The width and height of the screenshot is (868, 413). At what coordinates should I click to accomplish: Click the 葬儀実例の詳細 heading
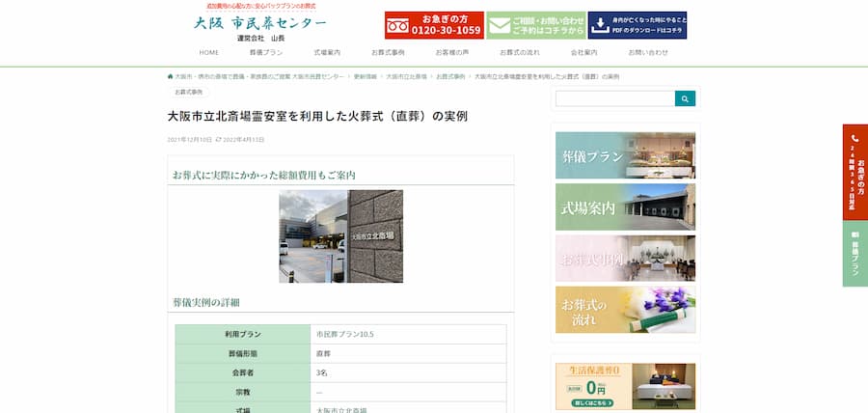(206, 303)
